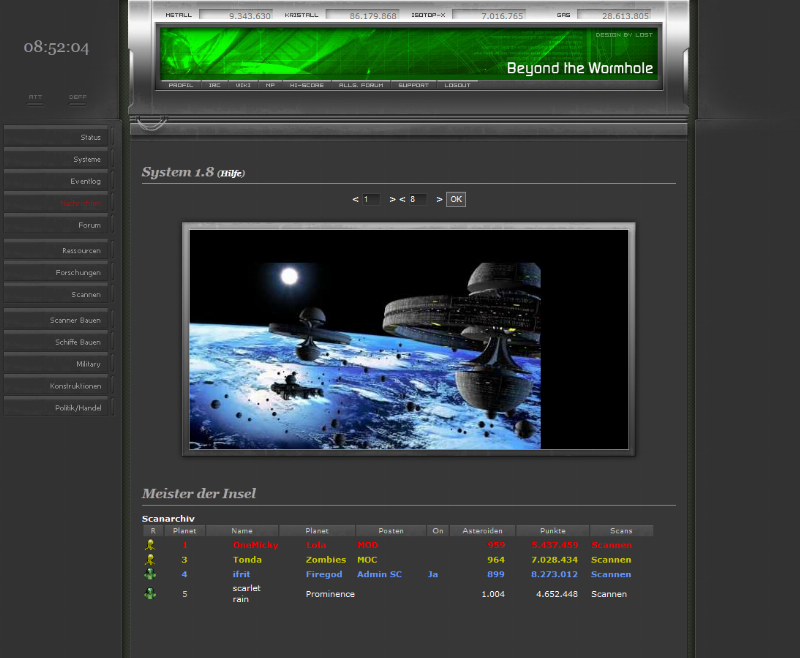The image size is (800, 658).
Task: Open the Allg. Forum section
Action: (360, 85)
